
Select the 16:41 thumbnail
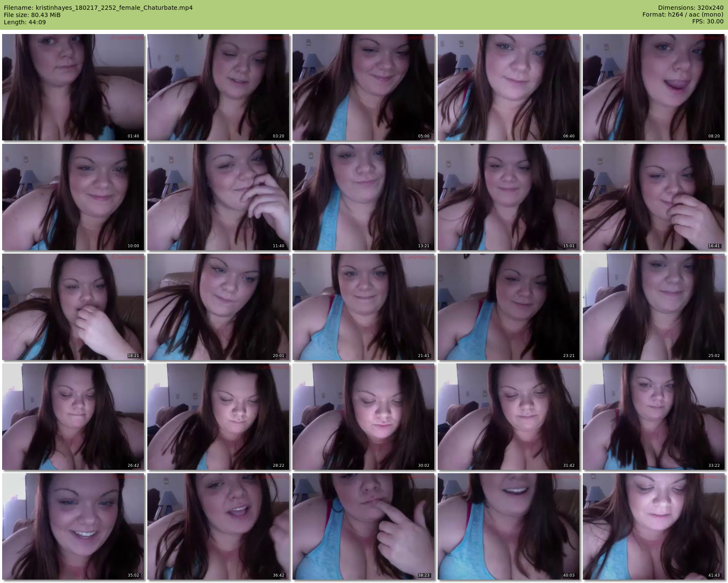tap(654, 197)
